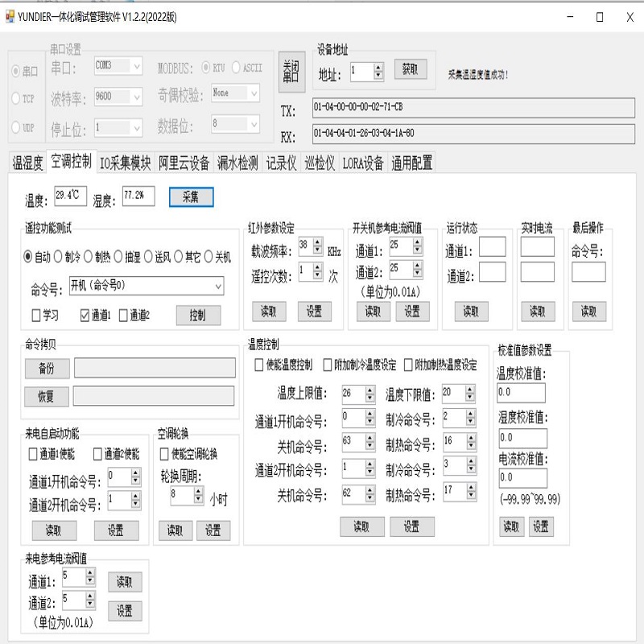644x644 pixels.
Task: Click the YUNDIER application title icon
Action: pos(10,17)
